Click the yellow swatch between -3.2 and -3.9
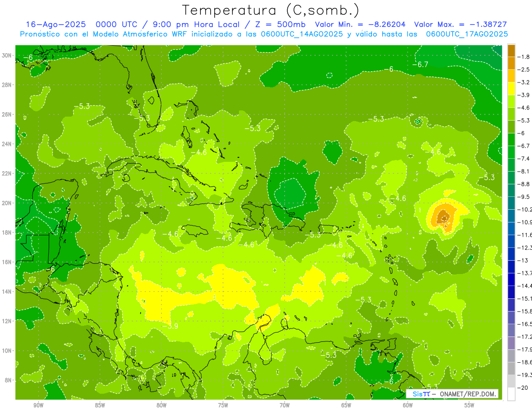532x411 pixels. coord(511,89)
